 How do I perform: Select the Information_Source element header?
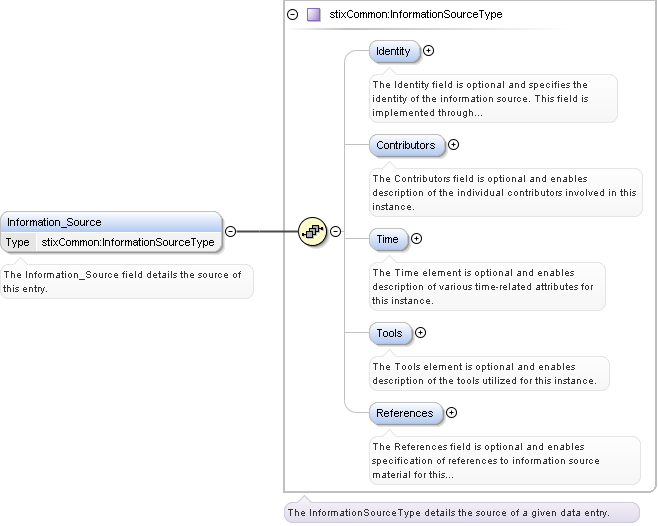coord(110,222)
